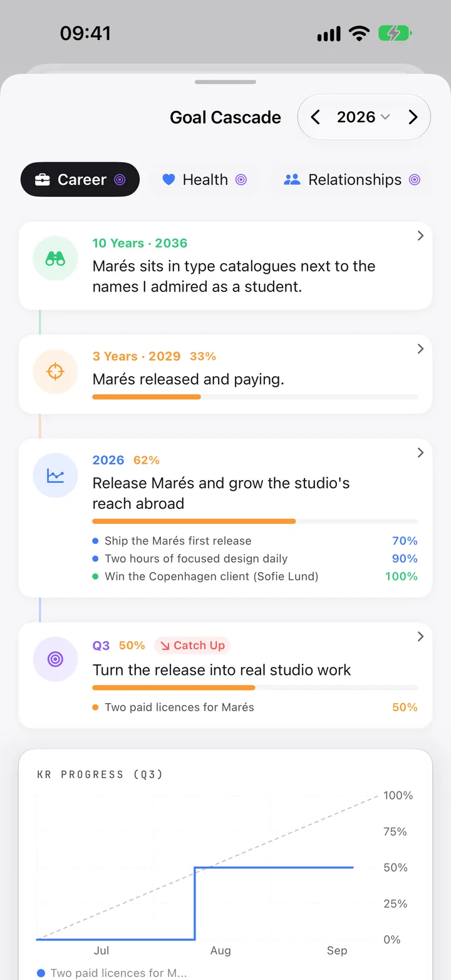Tap the sheet drag handle at top
Screen dimensions: 451x980
(x=225, y=82)
